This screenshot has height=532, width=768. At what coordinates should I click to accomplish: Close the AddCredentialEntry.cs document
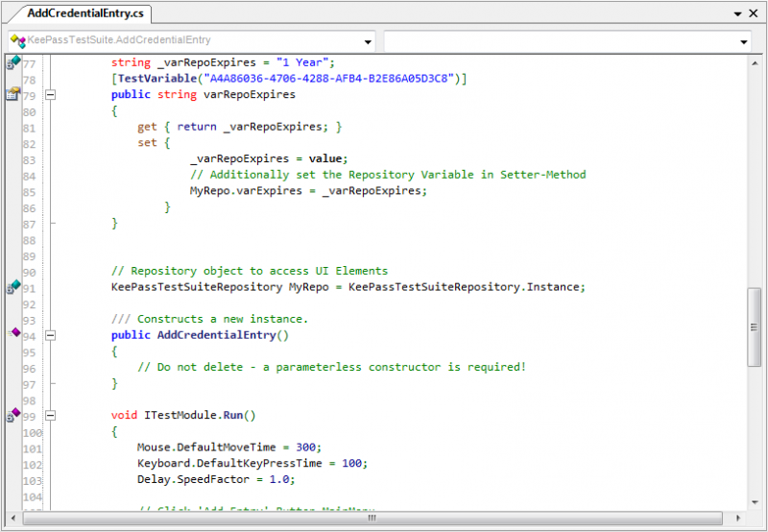756,13
